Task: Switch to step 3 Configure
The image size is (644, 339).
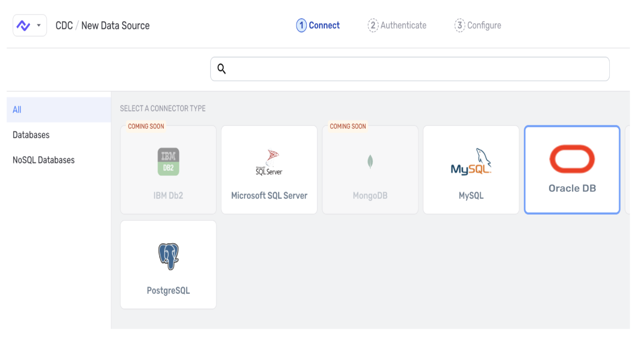Action: tap(478, 26)
